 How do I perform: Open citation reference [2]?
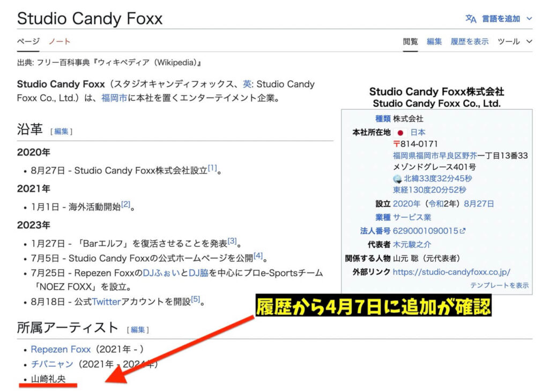[125, 204]
